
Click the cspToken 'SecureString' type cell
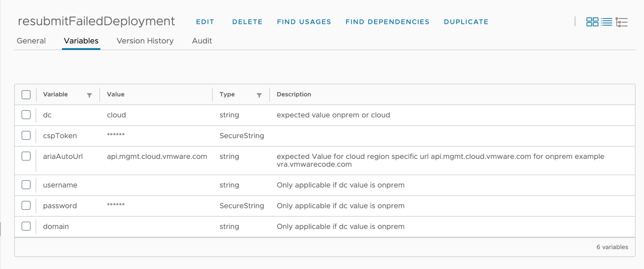coord(242,136)
